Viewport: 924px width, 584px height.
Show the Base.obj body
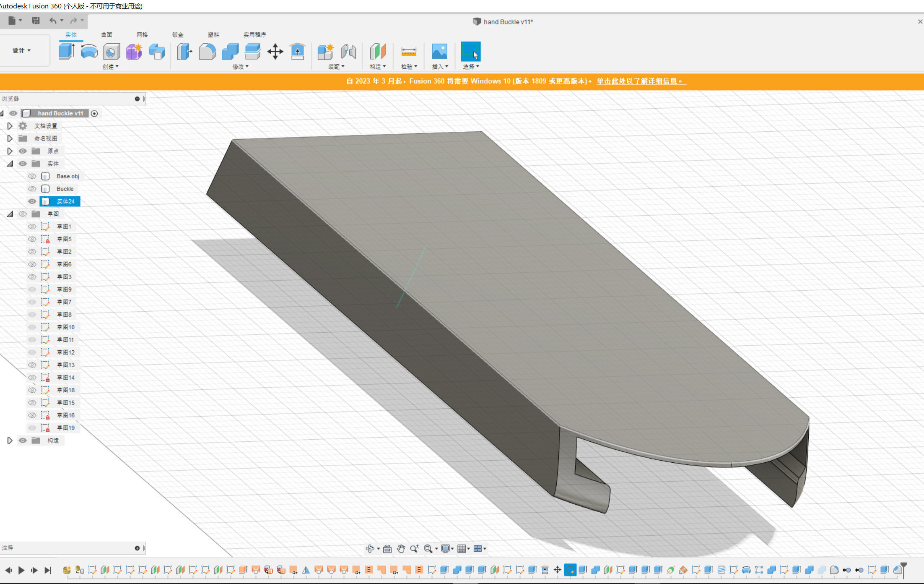coord(32,176)
